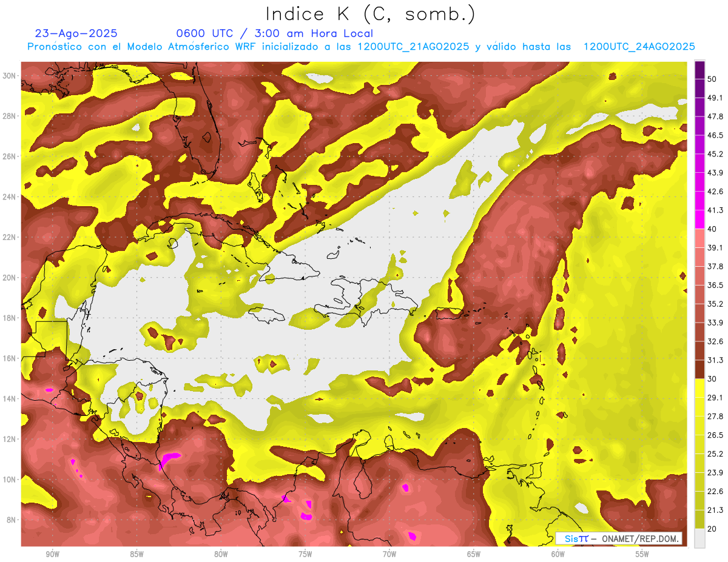Click the longitude axis label "90W"
The image size is (728, 562).
52,554
